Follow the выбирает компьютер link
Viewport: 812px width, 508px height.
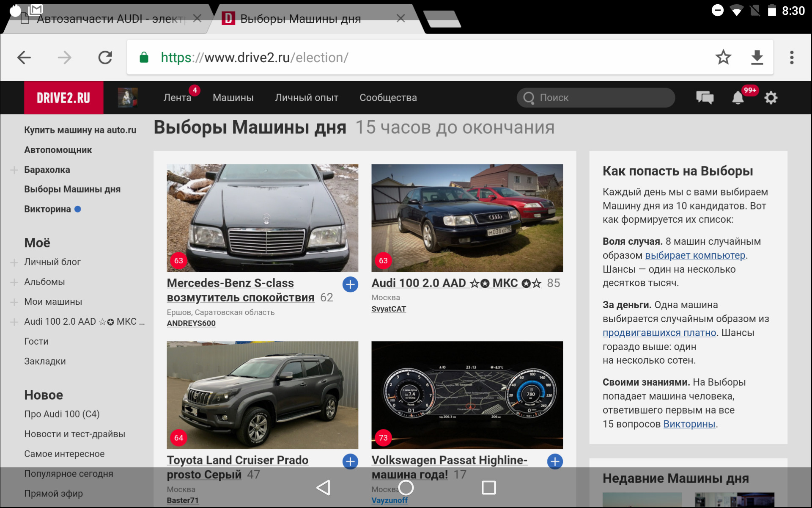[x=695, y=255]
